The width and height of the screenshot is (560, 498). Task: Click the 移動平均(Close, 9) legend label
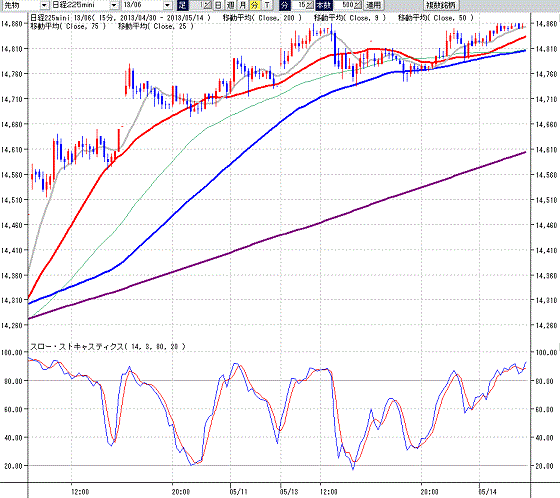pyautogui.click(x=350, y=18)
